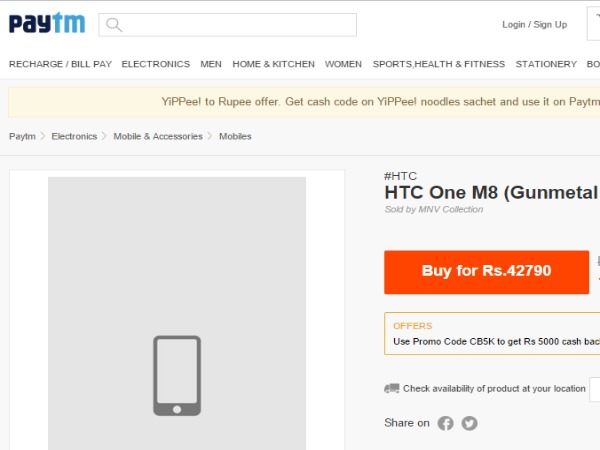Viewport: 600px width, 450px height.
Task: Open the Men category menu
Action: tap(211, 64)
